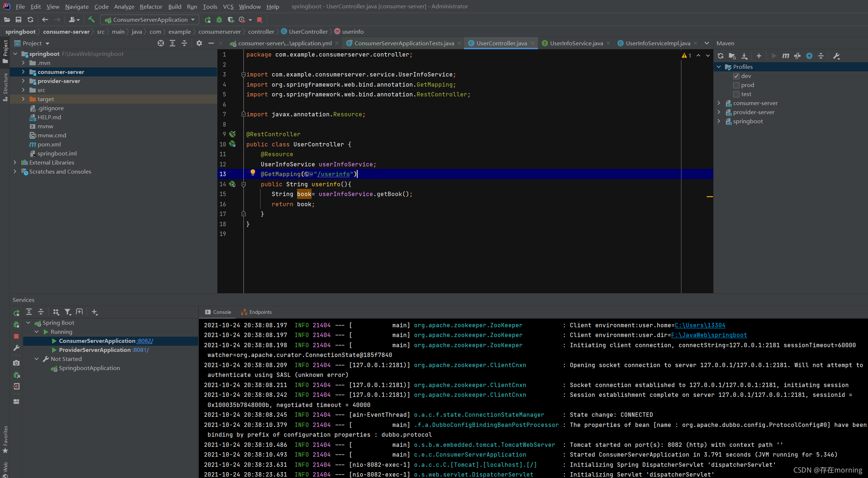The height and width of the screenshot is (478, 868).
Task: Uncheck the dev Maven profile
Action: coord(736,76)
